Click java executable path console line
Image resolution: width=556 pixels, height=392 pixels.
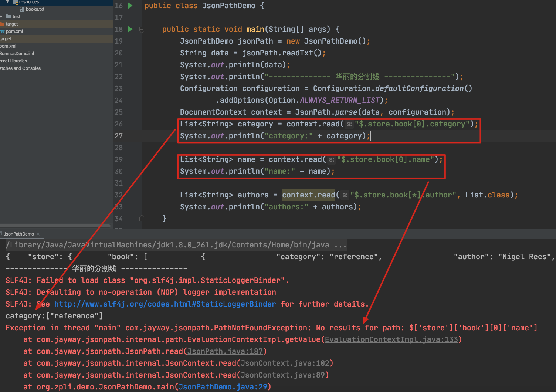[176, 245]
